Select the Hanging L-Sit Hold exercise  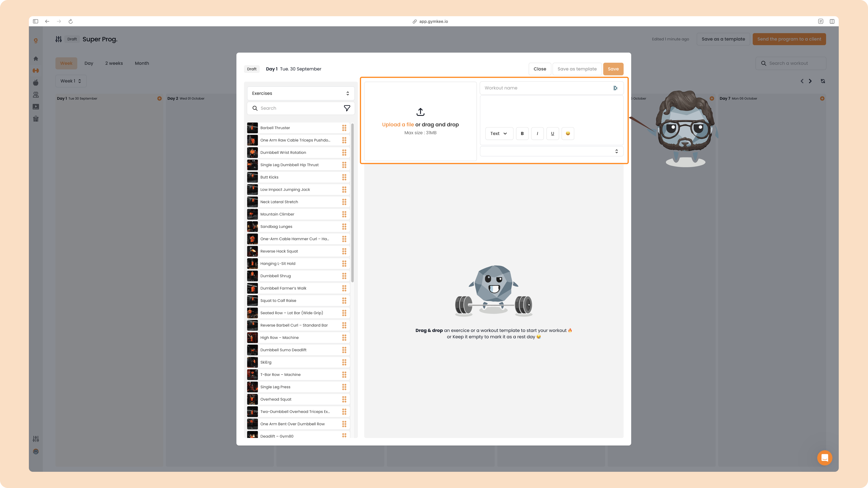click(298, 264)
